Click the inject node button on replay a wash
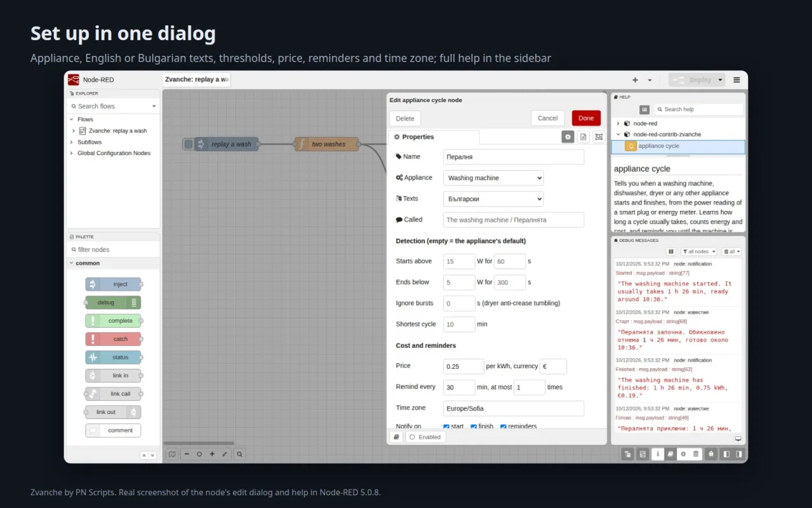812x508 pixels. tap(188, 144)
